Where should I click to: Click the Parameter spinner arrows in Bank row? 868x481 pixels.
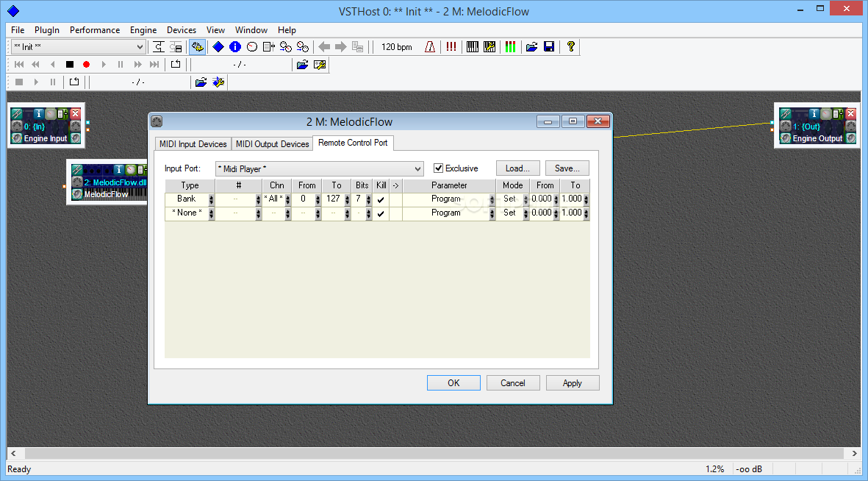492,199
